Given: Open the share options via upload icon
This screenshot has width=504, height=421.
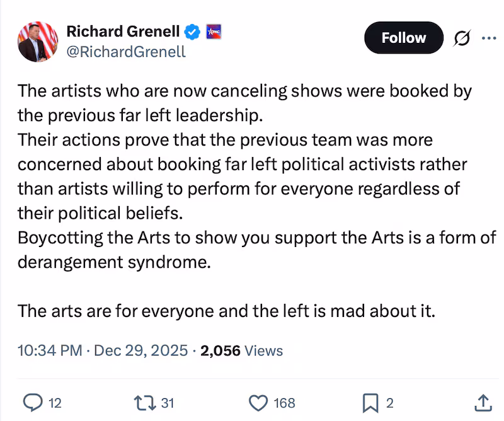Looking at the screenshot, I should point(484,401).
